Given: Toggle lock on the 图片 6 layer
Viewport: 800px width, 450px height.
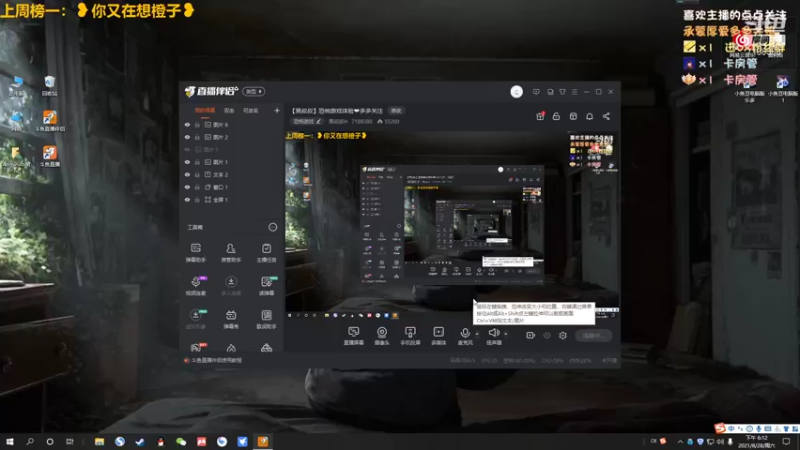Looking at the screenshot, I should coord(197,124).
